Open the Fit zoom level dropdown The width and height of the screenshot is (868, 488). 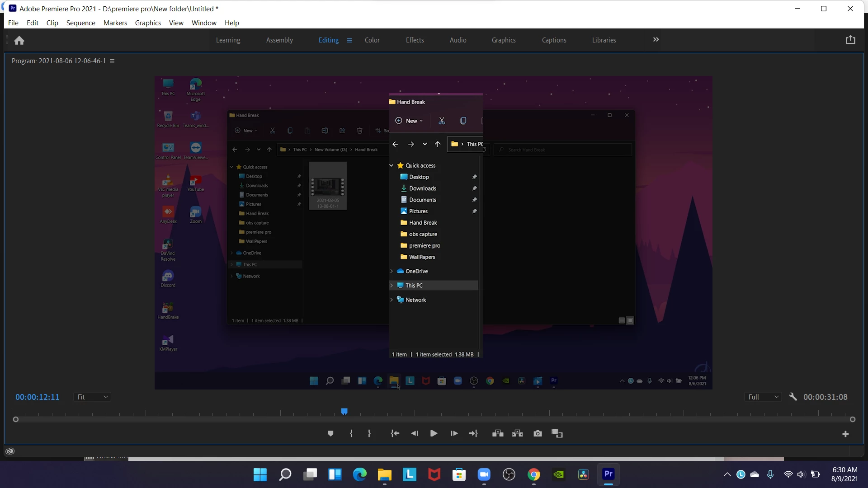click(93, 397)
